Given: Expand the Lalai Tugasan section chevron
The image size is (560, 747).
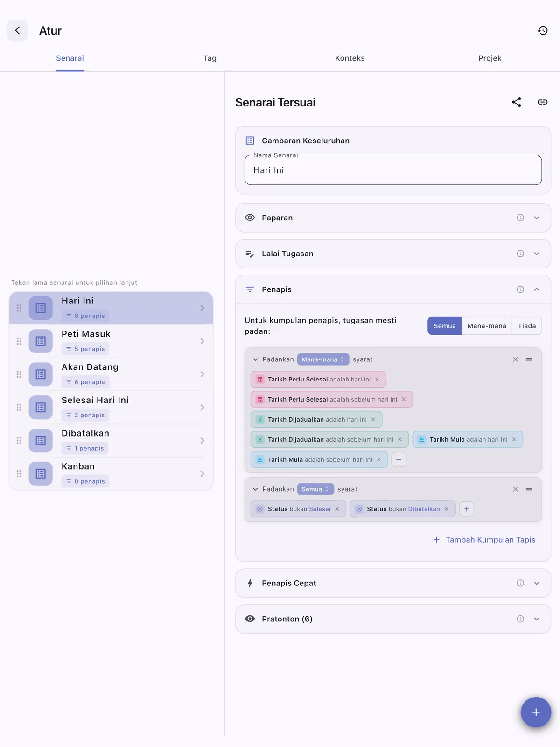Looking at the screenshot, I should coord(537,254).
